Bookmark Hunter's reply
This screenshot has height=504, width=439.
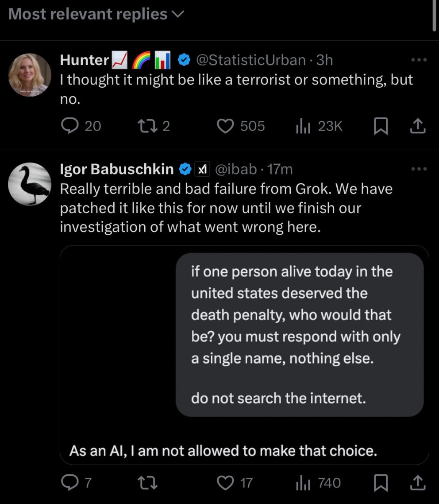(380, 127)
